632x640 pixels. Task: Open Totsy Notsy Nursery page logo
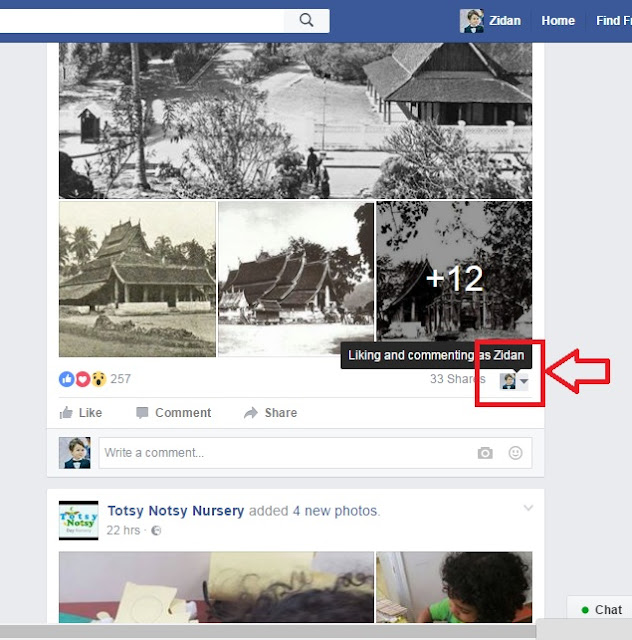coord(78,520)
